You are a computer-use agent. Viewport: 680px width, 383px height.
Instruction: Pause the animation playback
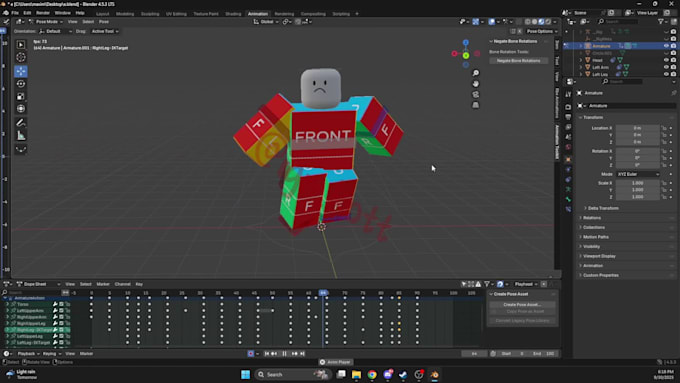tap(284, 354)
